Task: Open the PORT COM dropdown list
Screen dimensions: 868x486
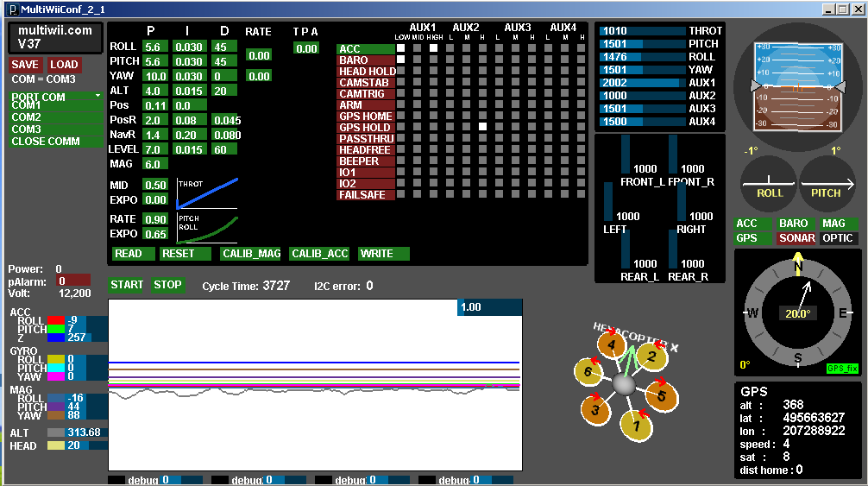Action: (55, 97)
